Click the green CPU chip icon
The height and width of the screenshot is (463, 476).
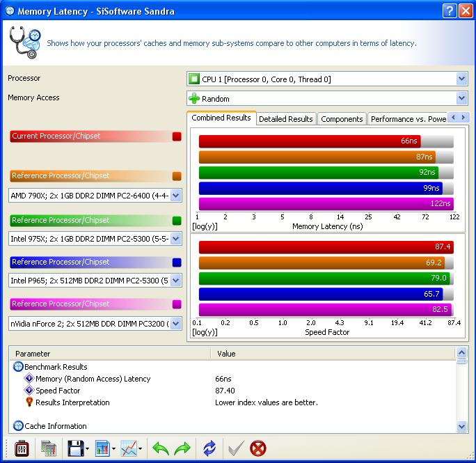[x=194, y=79]
